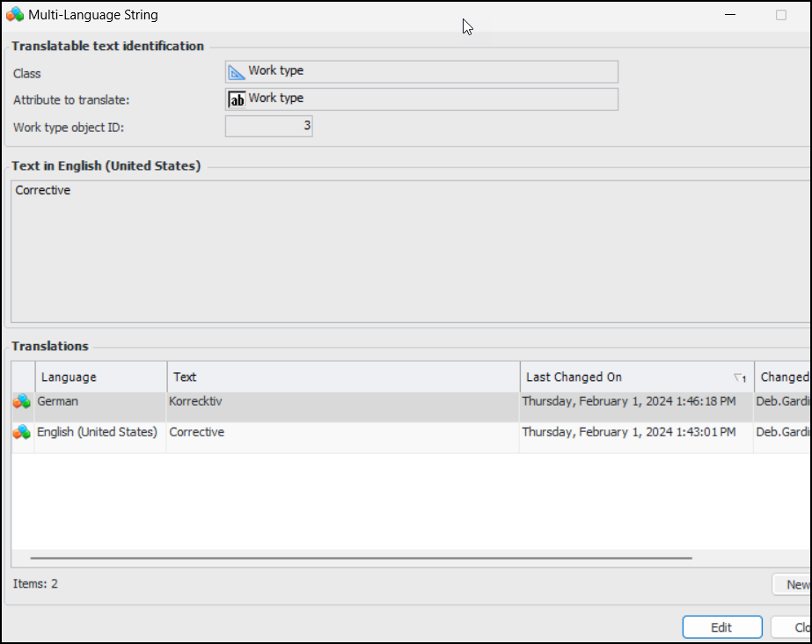812x644 pixels.
Task: Click the Translatable text identification heading
Action: tap(107, 46)
